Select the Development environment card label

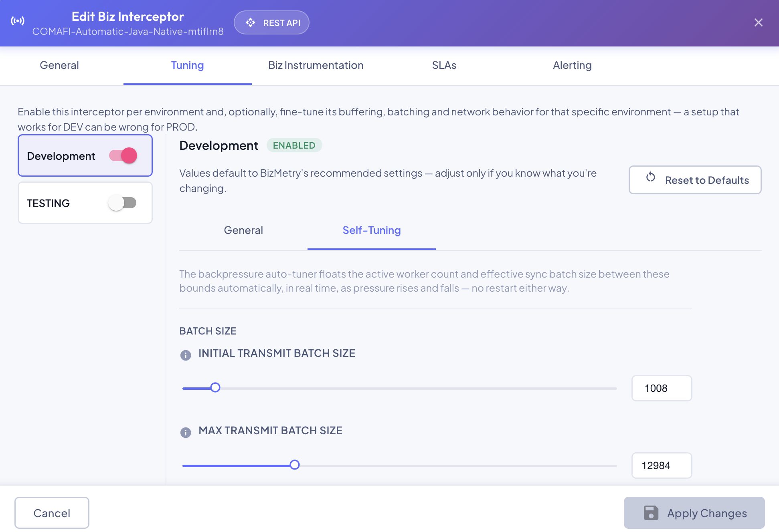pyautogui.click(x=61, y=156)
